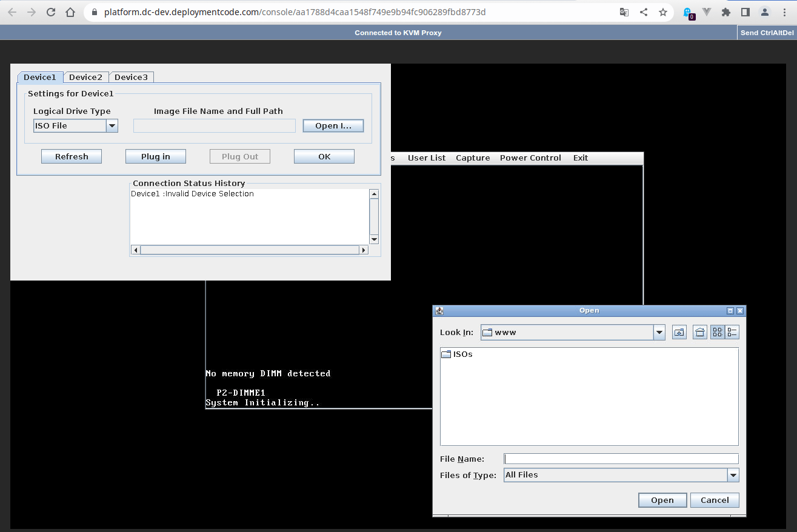The height and width of the screenshot is (532, 797).
Task: Go up one folder level in Open dialog
Action: click(679, 332)
